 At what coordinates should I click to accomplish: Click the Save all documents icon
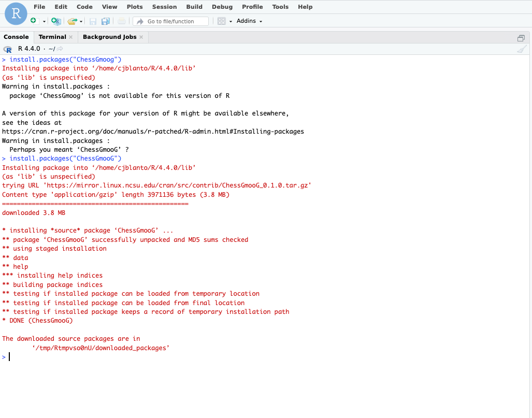point(106,21)
